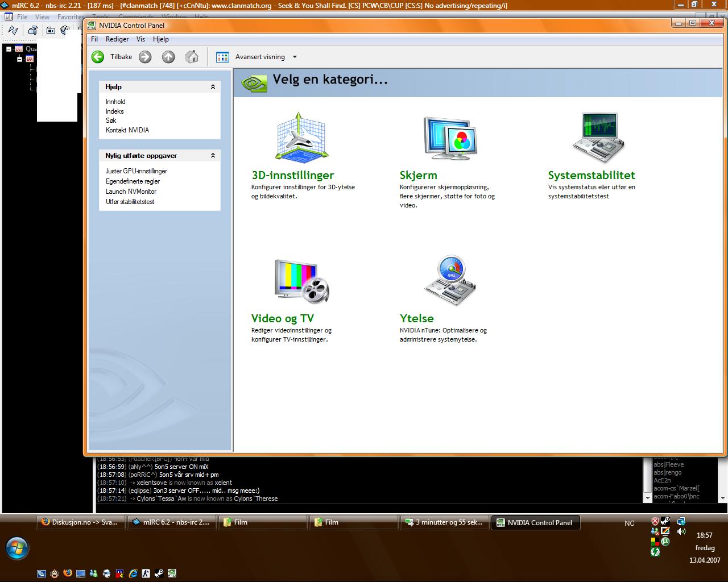Click the up arrow in NVIDIA toolbar

168,57
